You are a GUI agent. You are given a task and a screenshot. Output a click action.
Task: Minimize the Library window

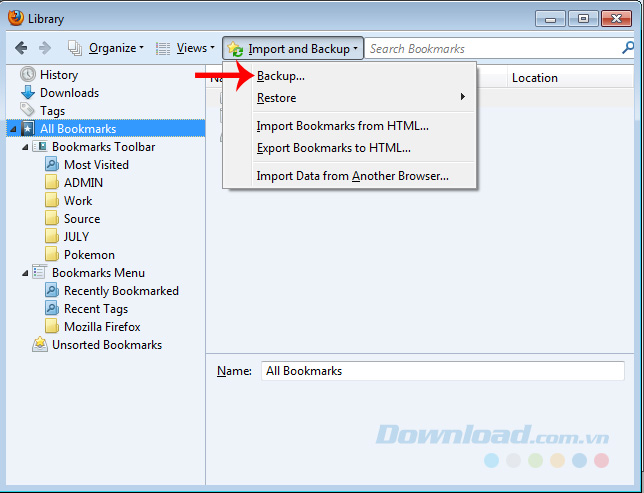[x=550, y=19]
